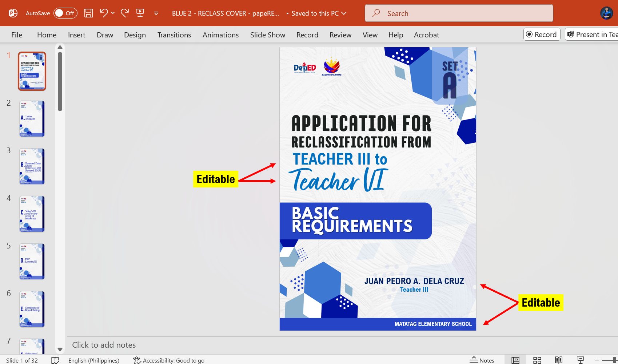618x364 pixels.
Task: Click the Present in Teams button
Action: pyautogui.click(x=592, y=35)
